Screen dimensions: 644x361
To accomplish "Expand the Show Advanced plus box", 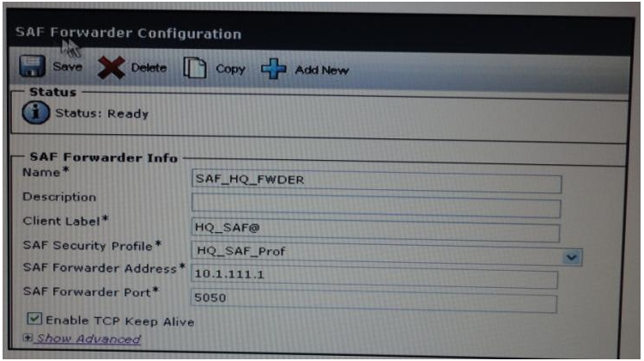I will click(x=27, y=338).
